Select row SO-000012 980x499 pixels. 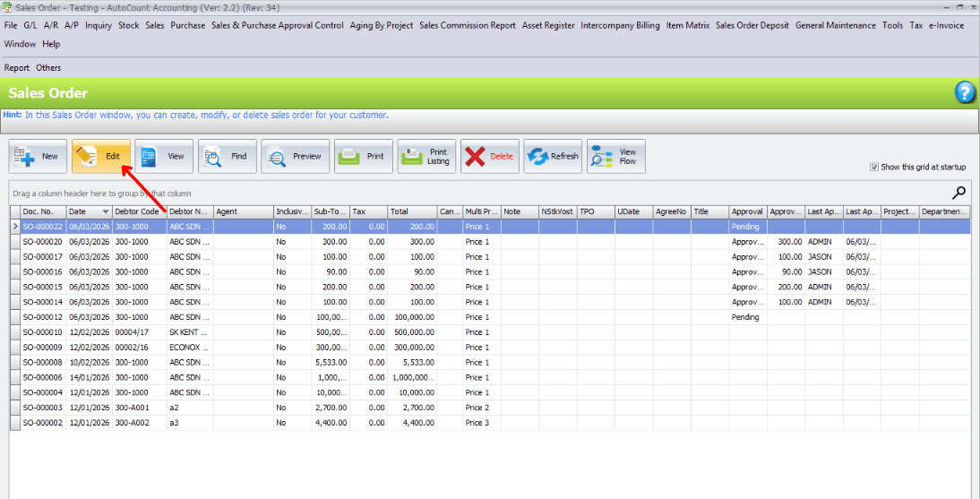[x=490, y=317]
